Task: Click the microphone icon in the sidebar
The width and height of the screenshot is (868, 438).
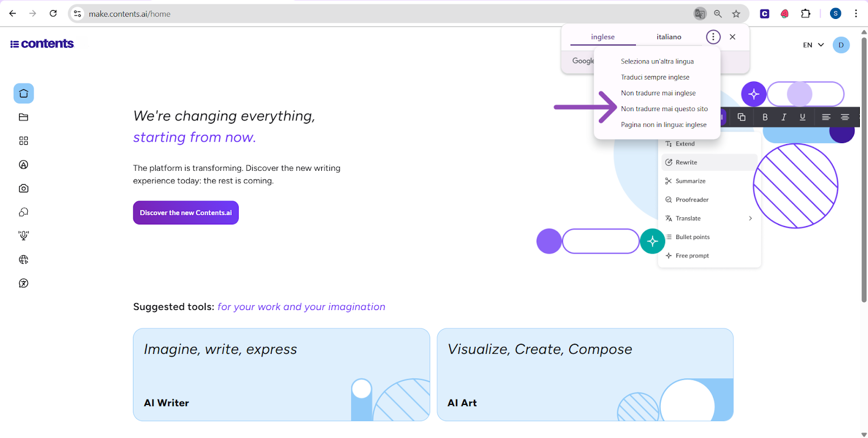Action: pyautogui.click(x=23, y=236)
